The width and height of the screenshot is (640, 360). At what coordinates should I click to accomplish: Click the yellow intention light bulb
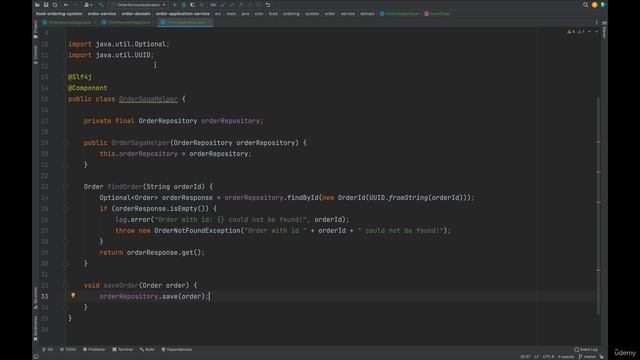[x=73, y=295]
